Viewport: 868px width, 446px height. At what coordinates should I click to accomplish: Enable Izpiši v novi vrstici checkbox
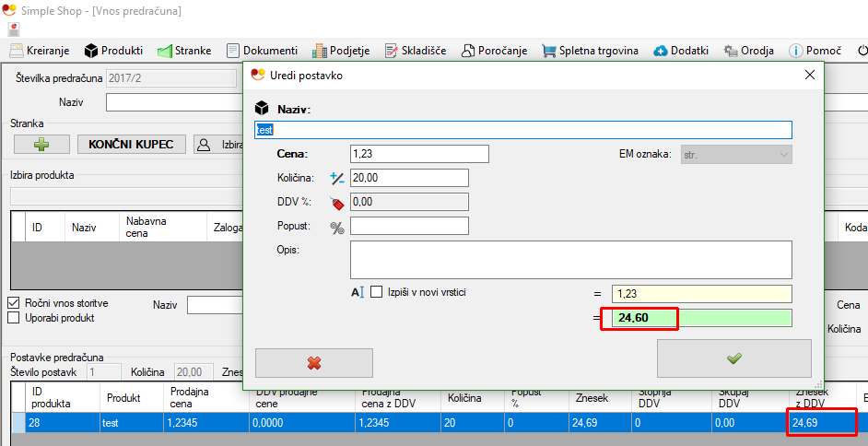(x=376, y=292)
